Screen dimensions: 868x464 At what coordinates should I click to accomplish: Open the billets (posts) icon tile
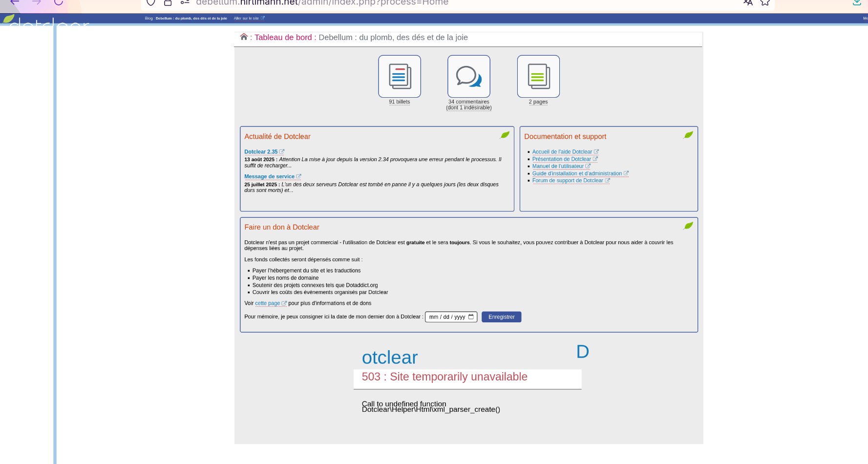399,77
